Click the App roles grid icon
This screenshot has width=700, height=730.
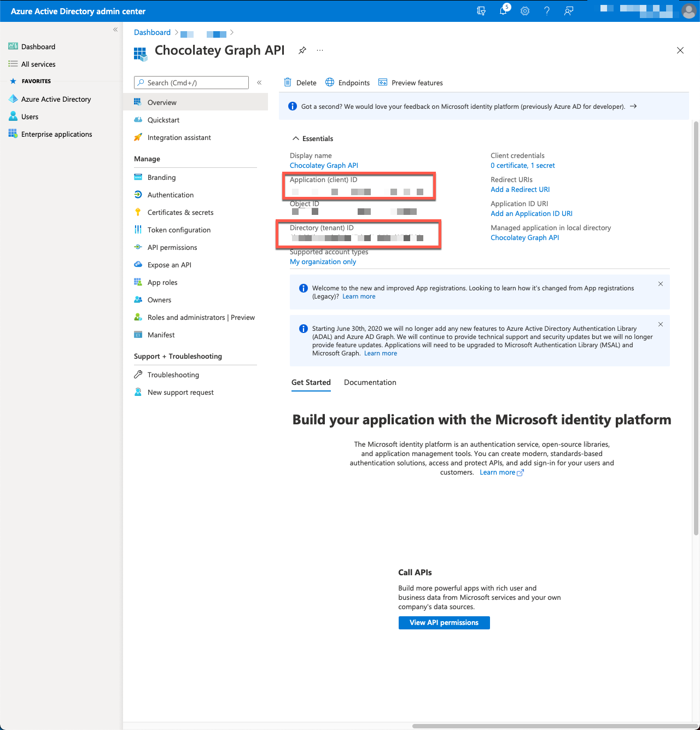(x=138, y=282)
